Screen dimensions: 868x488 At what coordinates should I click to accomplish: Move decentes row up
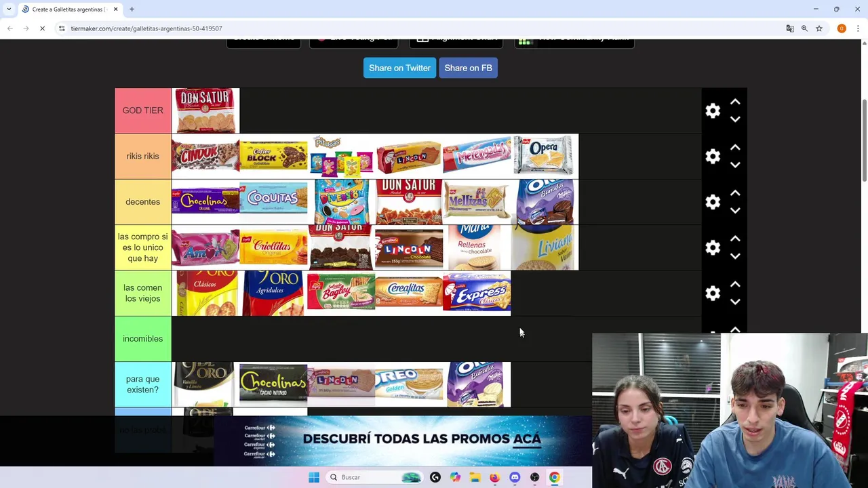[735, 193]
